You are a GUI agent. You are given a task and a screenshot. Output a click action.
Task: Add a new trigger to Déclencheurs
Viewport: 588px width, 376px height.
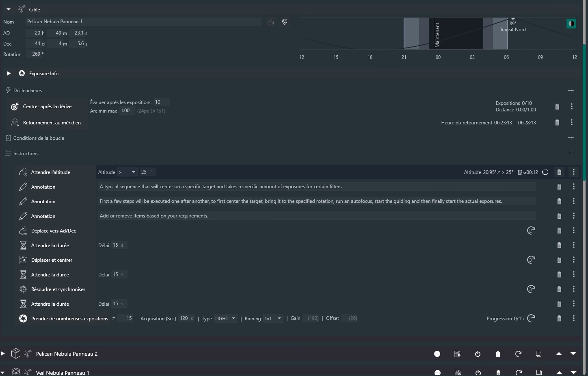tap(571, 90)
